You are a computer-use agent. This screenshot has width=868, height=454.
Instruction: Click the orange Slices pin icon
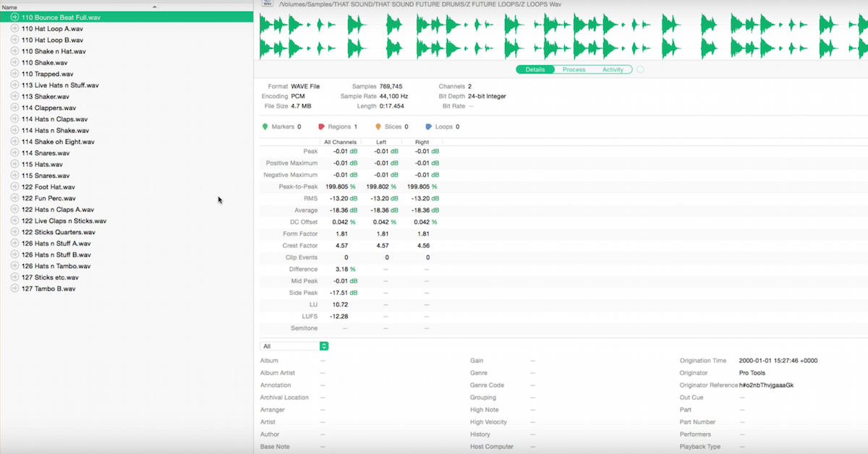tap(378, 126)
